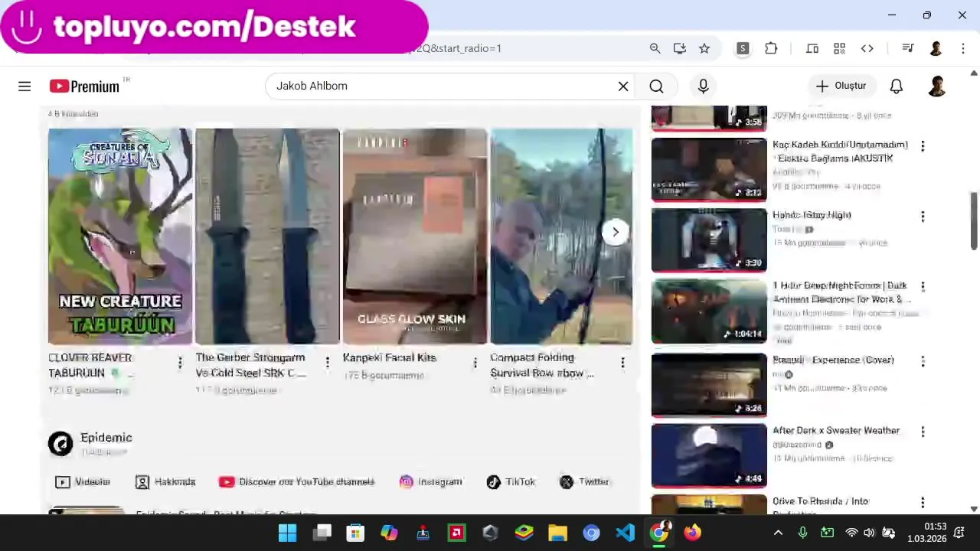Image resolution: width=980 pixels, height=551 pixels.
Task: Open the taskbar volume speaker icon
Action: [x=869, y=533]
